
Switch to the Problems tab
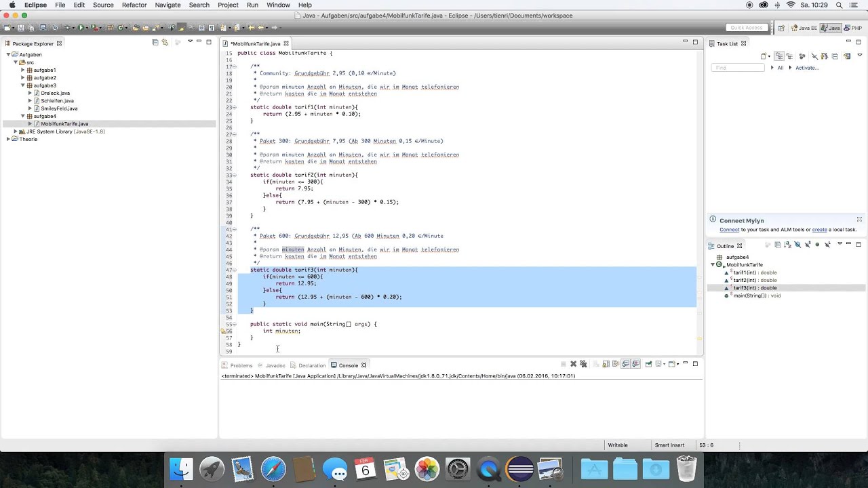pos(237,365)
